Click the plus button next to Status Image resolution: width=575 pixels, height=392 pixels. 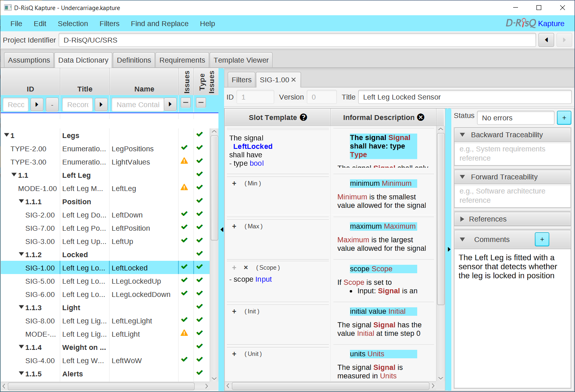[564, 118]
